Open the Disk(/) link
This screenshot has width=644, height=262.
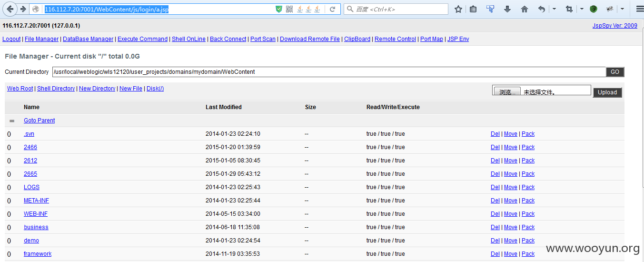tap(155, 89)
